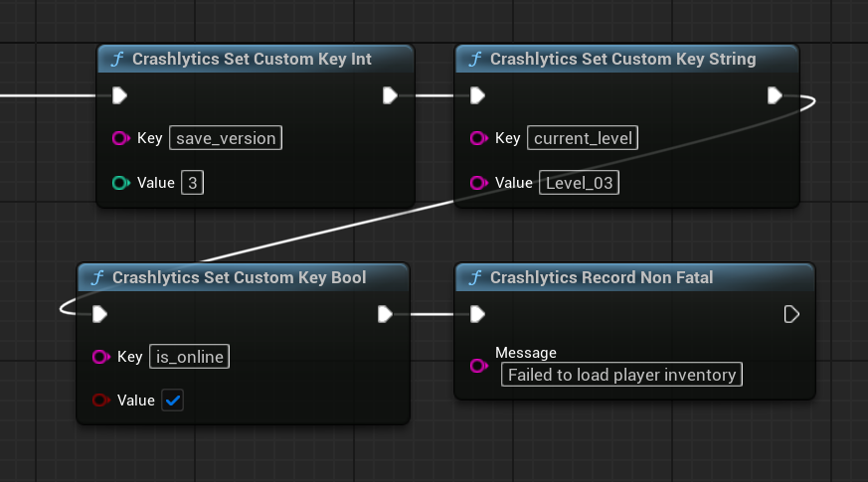Click the red boolean Value pin

100,401
